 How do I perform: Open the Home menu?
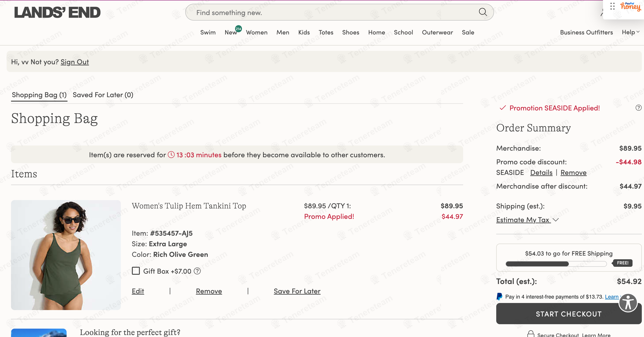pos(376,32)
